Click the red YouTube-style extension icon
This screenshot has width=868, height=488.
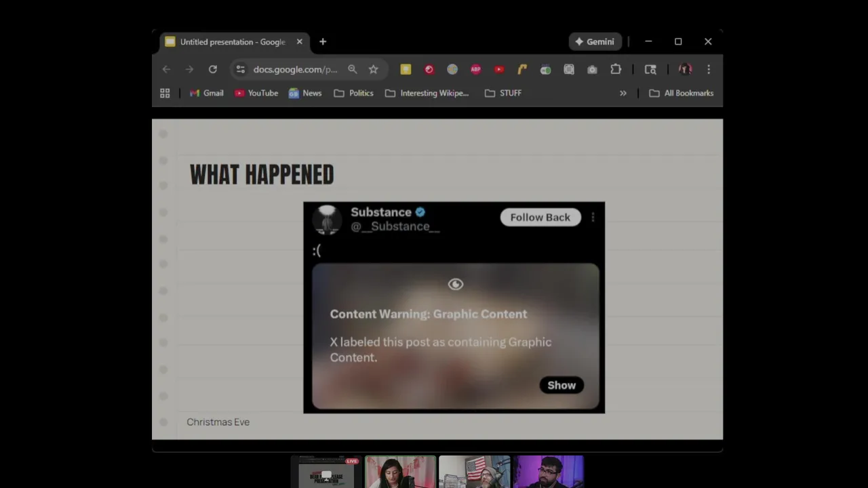coord(499,69)
